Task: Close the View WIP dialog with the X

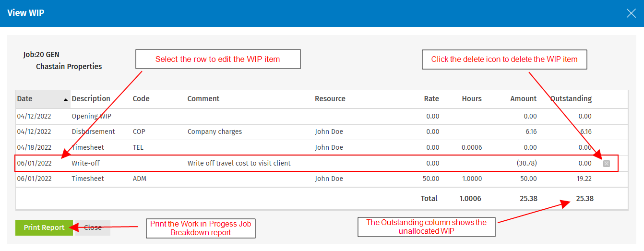Action: 631,13
